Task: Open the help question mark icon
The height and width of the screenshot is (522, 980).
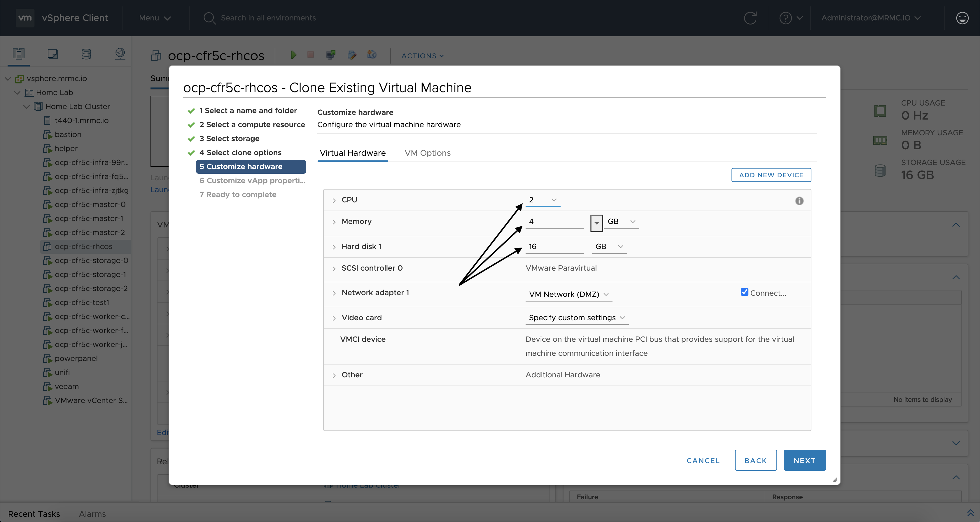Action: (x=785, y=18)
